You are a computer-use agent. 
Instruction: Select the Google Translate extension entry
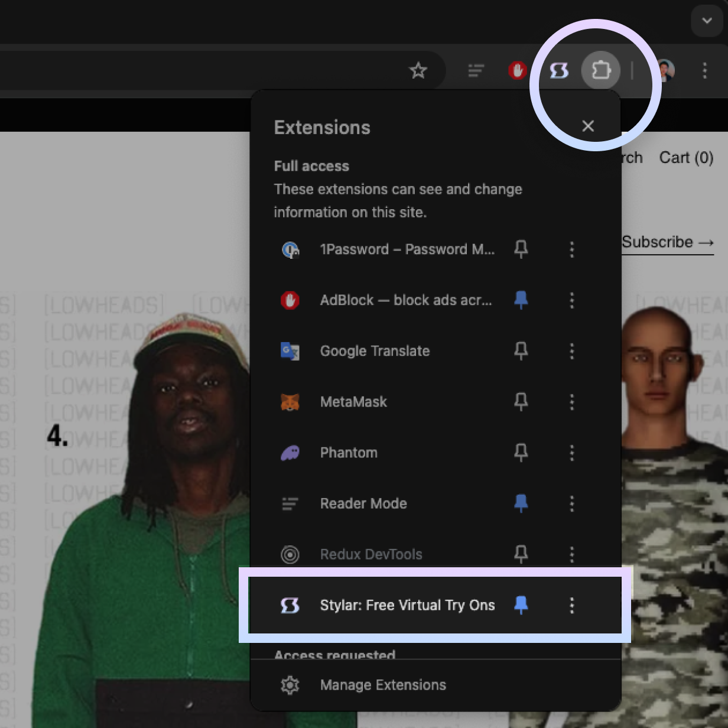(375, 351)
